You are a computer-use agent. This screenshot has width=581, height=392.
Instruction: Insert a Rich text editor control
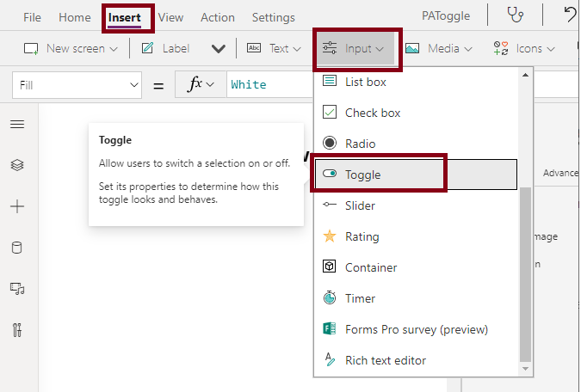point(385,360)
